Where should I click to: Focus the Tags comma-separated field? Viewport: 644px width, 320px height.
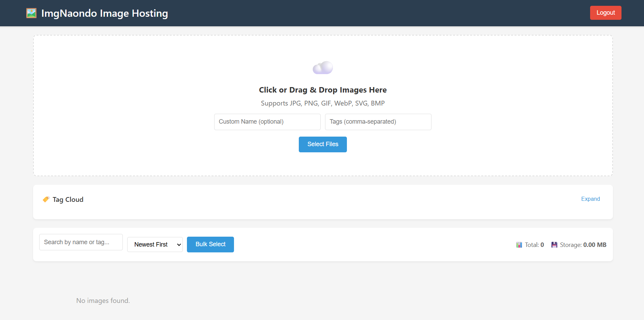point(378,122)
